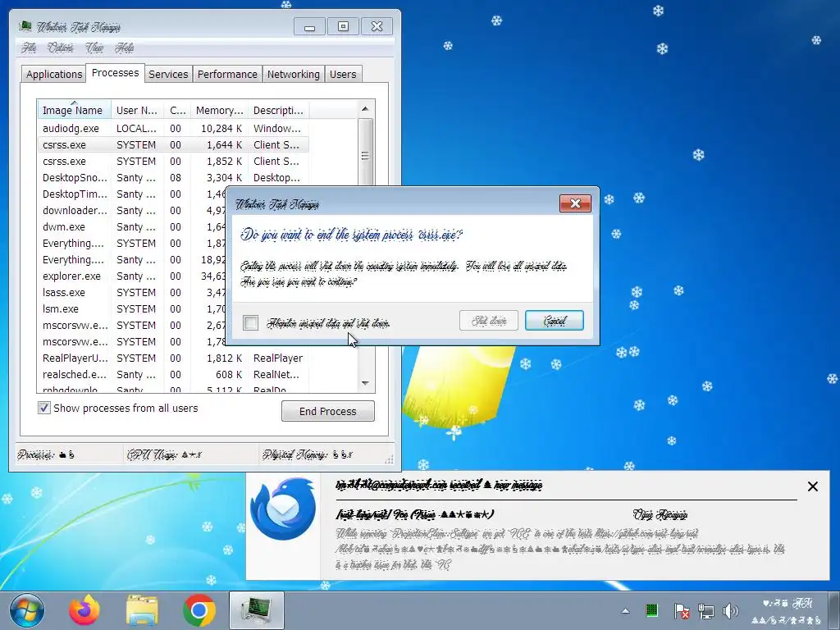Select the realsched.e... process
The width and height of the screenshot is (840, 630).
[x=173, y=374]
